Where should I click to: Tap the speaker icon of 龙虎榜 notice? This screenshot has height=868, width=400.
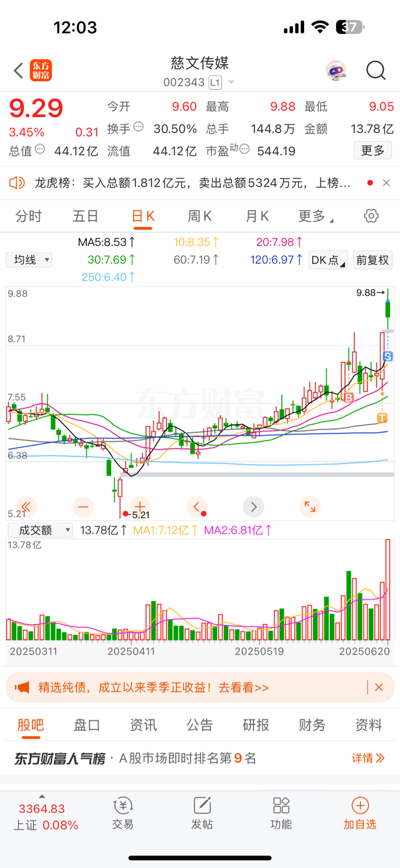tap(17, 182)
